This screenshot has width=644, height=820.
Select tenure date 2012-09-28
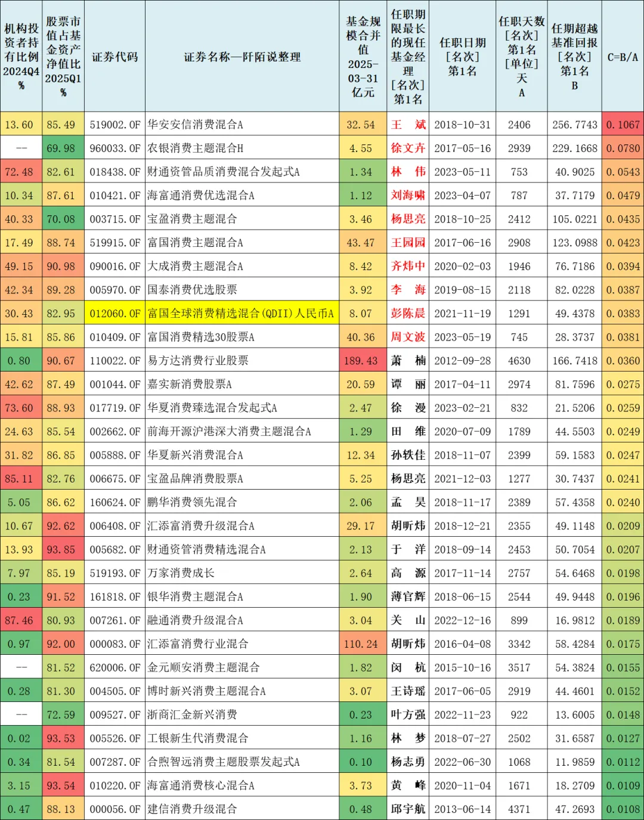click(462, 361)
